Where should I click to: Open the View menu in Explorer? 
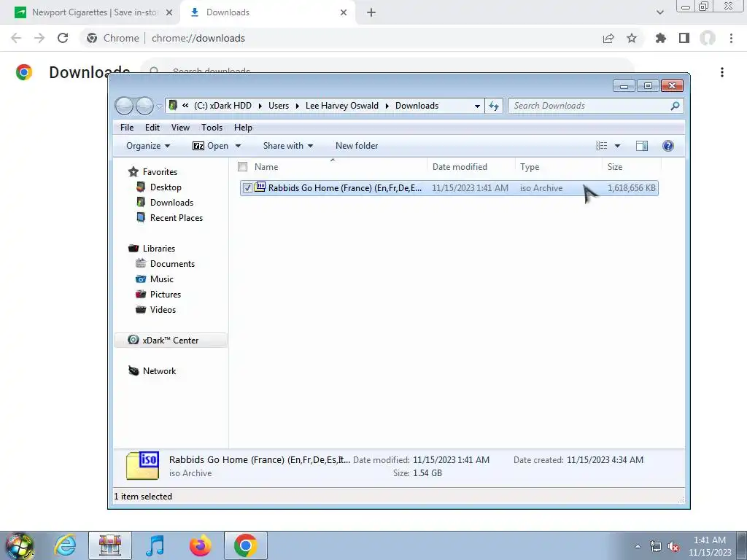[181, 127]
